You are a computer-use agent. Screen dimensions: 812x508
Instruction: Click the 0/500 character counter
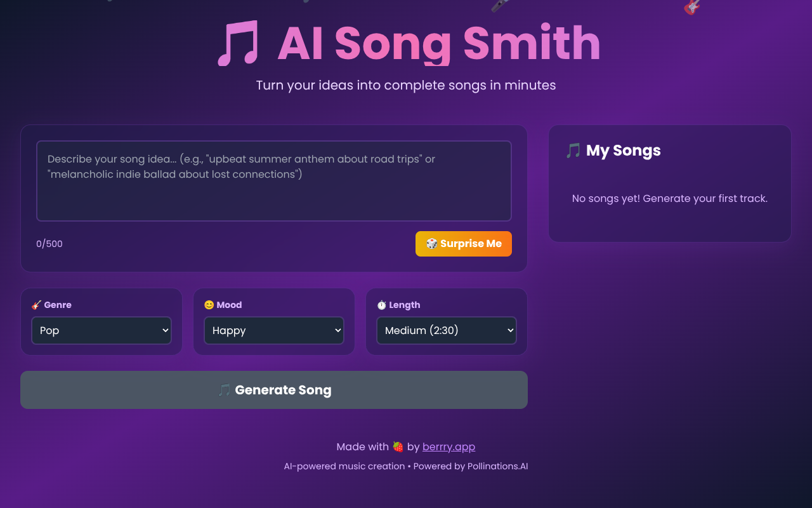[49, 243]
